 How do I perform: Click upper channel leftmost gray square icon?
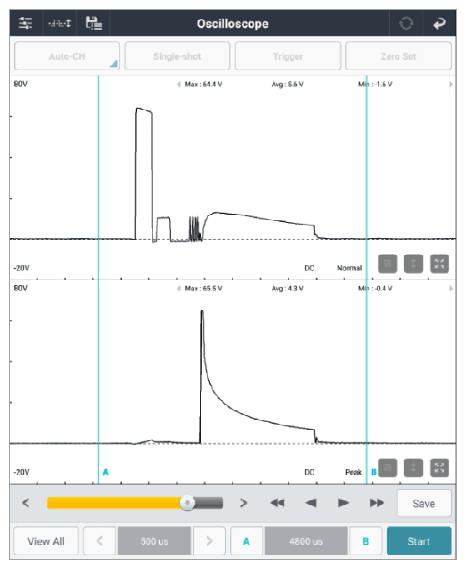[x=387, y=264]
